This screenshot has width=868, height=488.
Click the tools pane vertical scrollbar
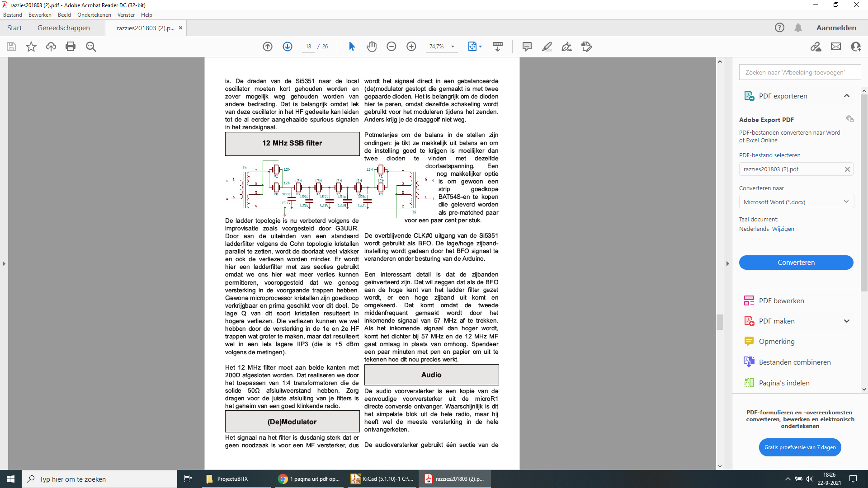pos(864,193)
